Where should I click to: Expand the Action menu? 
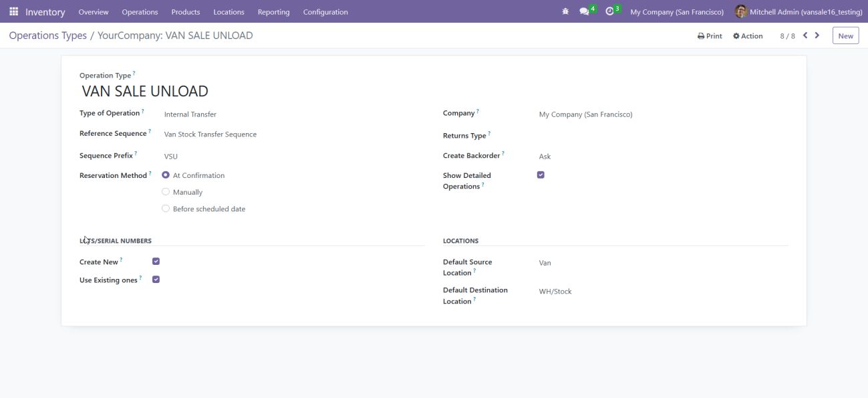[x=748, y=36]
